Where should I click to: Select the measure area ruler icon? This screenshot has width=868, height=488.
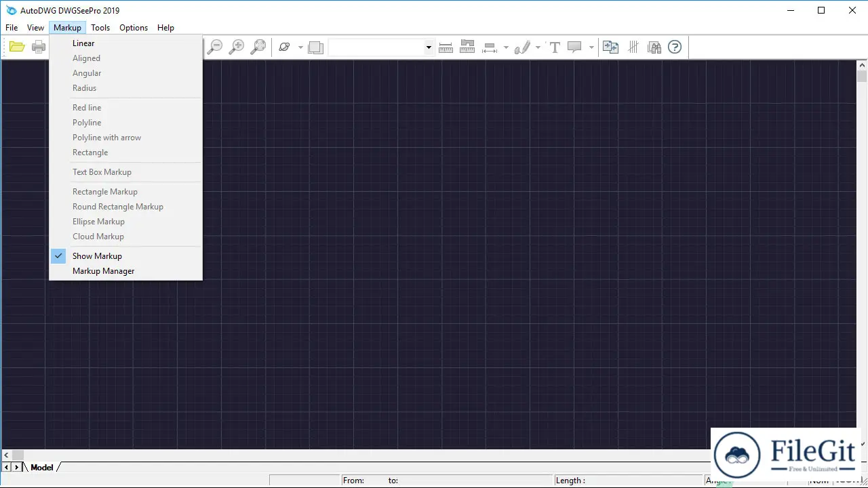[467, 47]
